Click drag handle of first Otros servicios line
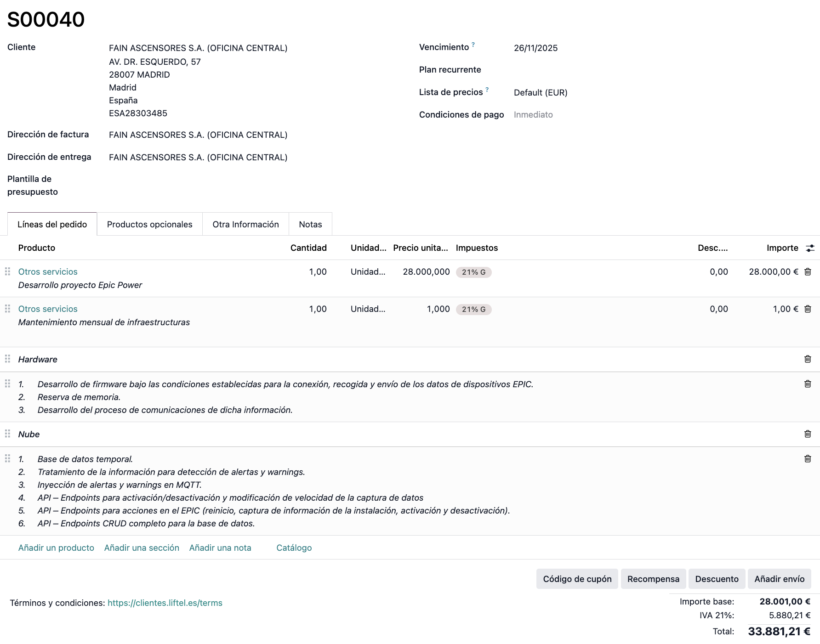Image resolution: width=820 pixels, height=644 pixels. [x=7, y=271]
